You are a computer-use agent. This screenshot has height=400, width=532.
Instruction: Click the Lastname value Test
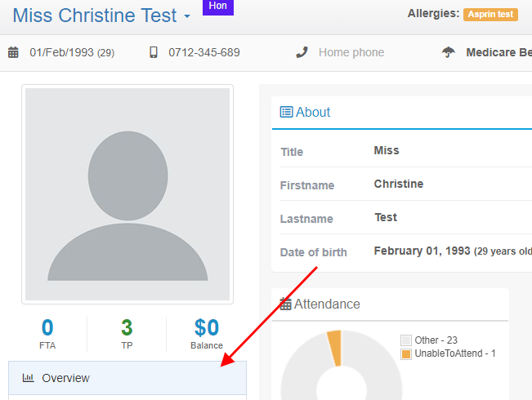(386, 217)
